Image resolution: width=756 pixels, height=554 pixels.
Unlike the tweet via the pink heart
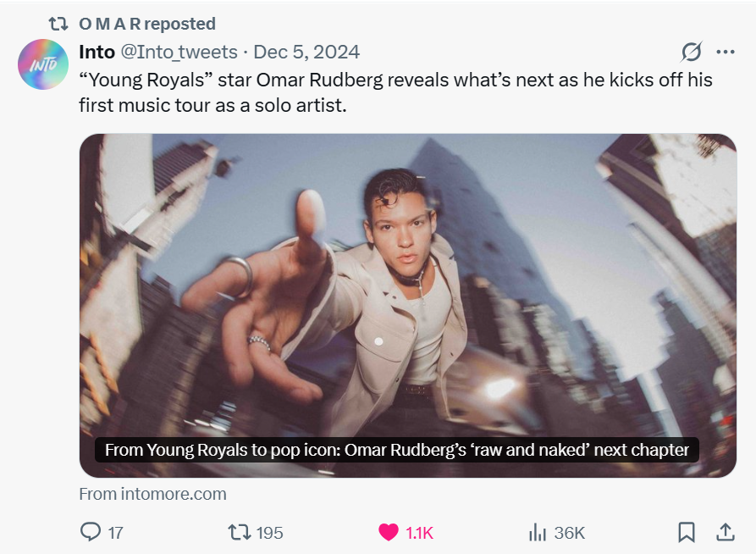coord(389,532)
